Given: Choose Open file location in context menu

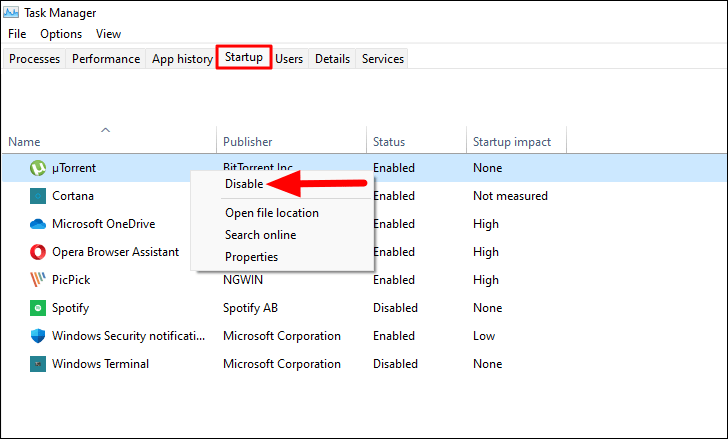Looking at the screenshot, I should [272, 213].
